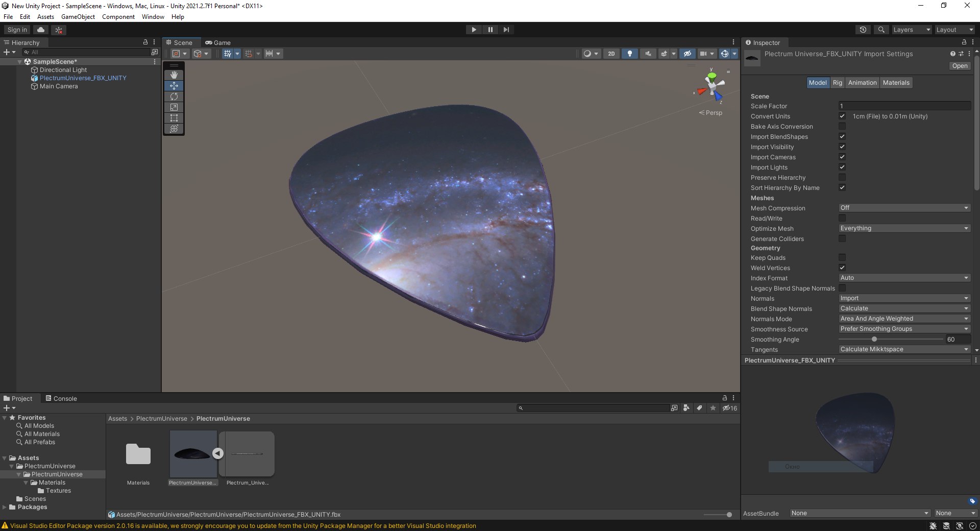This screenshot has width=980, height=531.
Task: Select the PlectrumUniverse FBX model thumbnail
Action: [193, 454]
